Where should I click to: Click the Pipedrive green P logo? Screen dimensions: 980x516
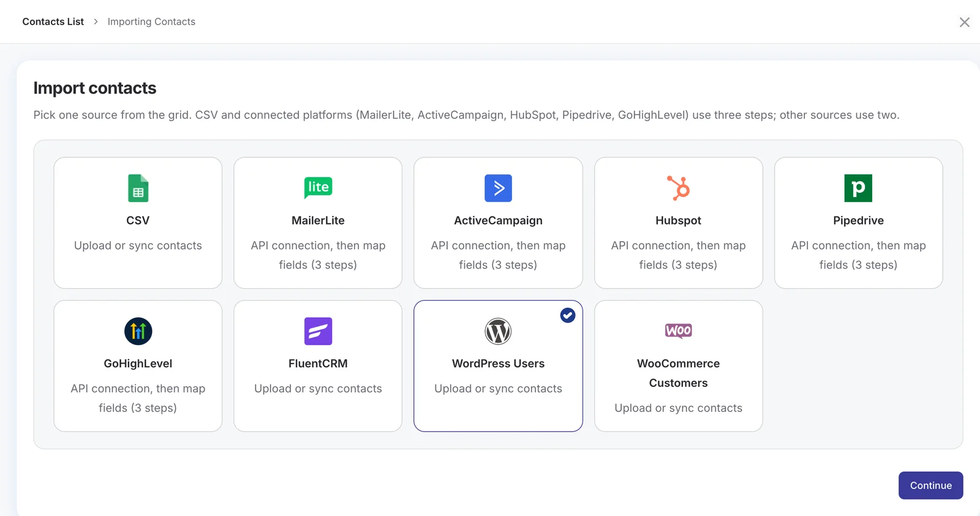click(858, 188)
